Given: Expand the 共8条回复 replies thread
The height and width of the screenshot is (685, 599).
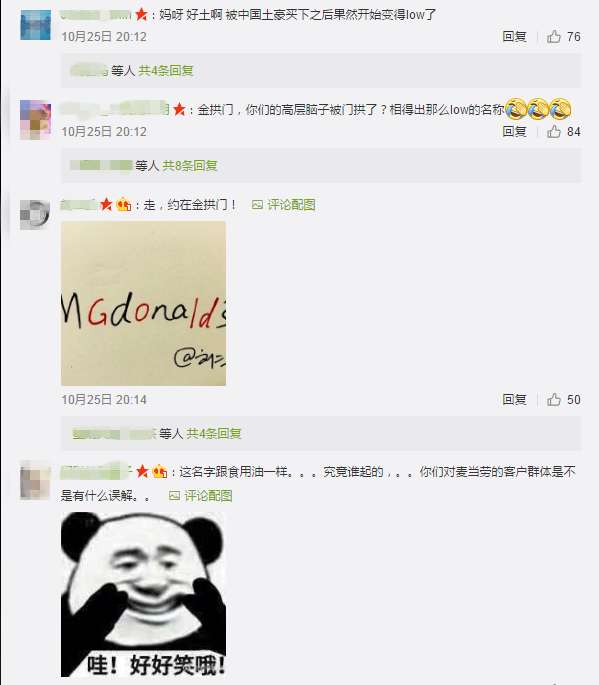Looking at the screenshot, I should (190, 166).
